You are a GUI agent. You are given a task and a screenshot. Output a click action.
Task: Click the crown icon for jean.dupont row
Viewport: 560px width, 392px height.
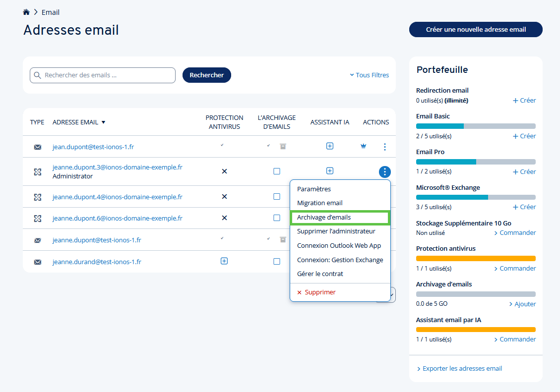[363, 146]
